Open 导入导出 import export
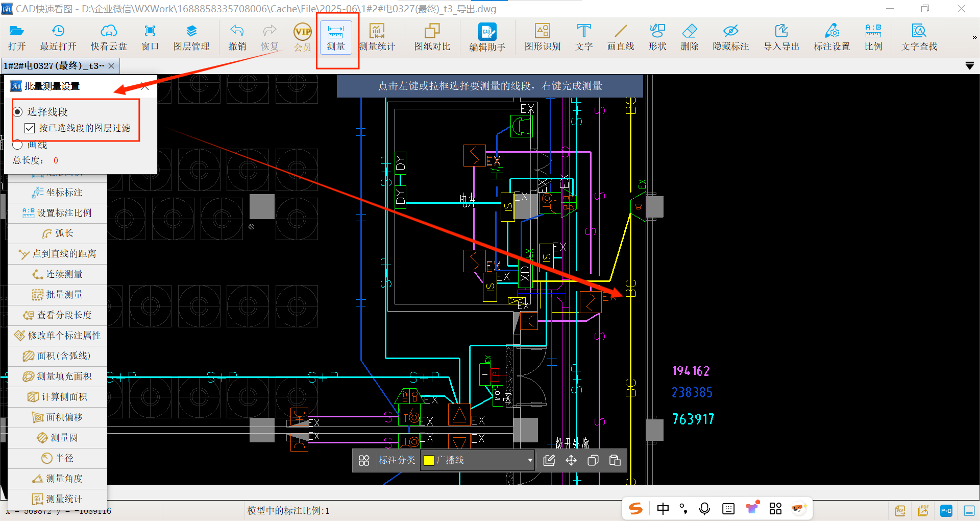980x521 pixels. click(x=781, y=37)
